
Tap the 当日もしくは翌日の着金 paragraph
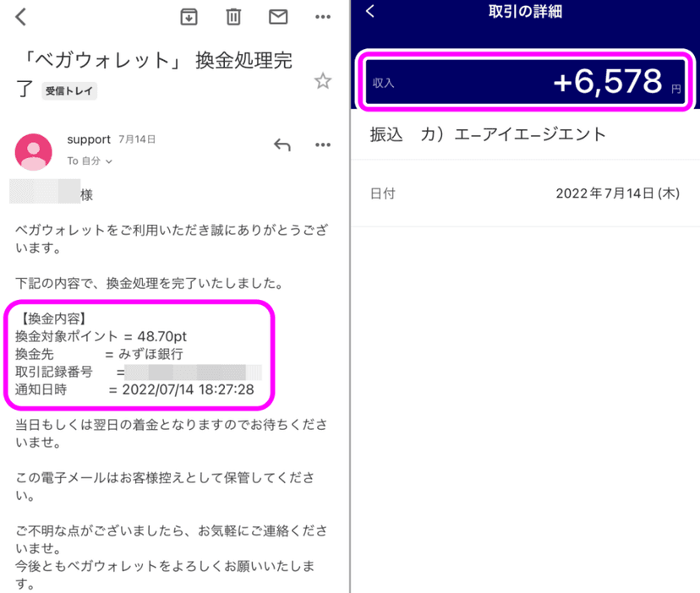coord(172,433)
